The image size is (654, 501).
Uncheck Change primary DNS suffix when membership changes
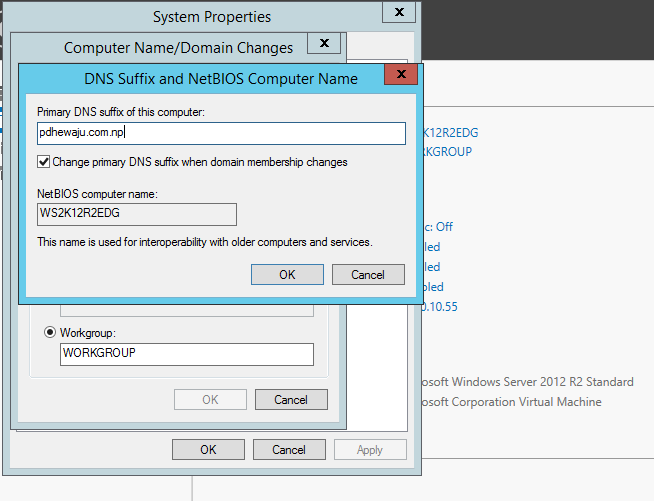point(44,162)
